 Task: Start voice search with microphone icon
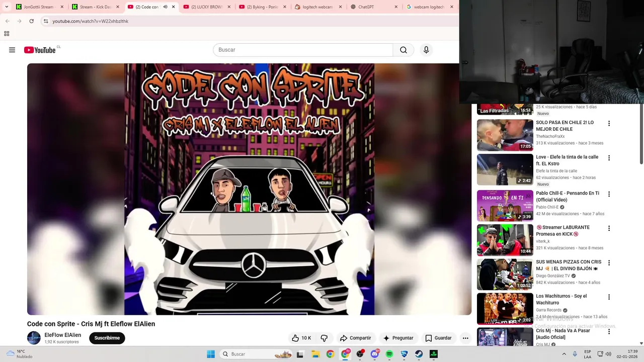click(426, 50)
